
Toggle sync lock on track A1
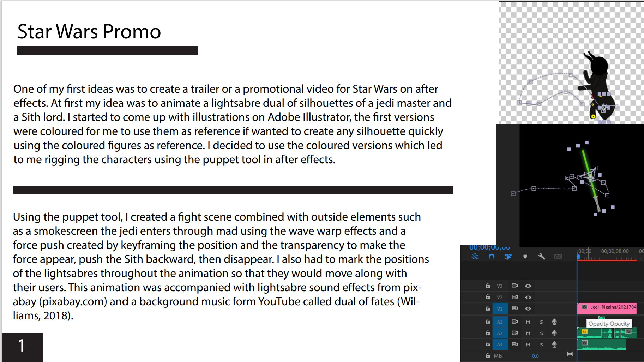click(515, 321)
